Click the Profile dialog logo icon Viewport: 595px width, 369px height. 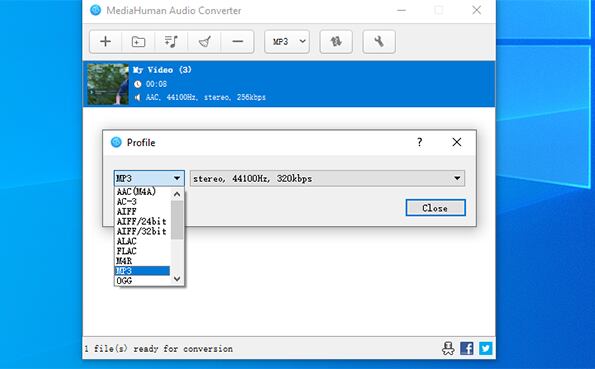(x=116, y=142)
